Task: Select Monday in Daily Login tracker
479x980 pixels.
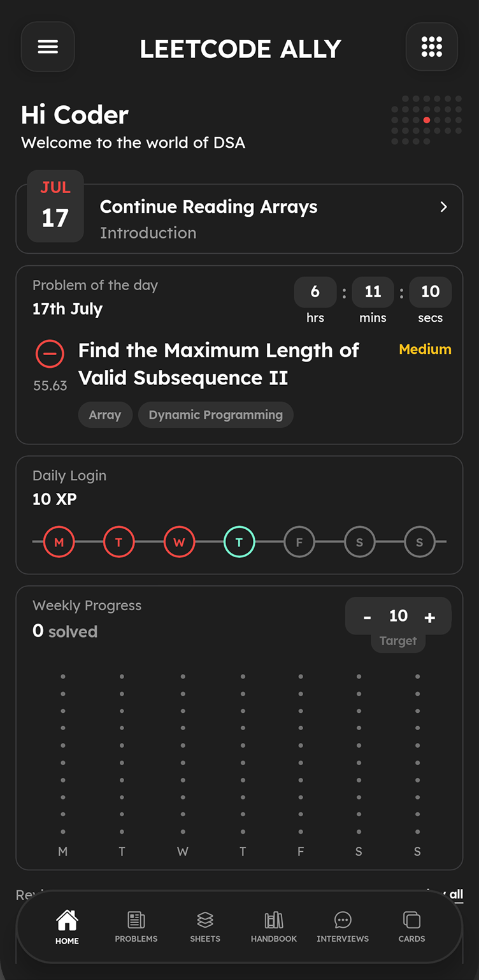Action: 59,543
